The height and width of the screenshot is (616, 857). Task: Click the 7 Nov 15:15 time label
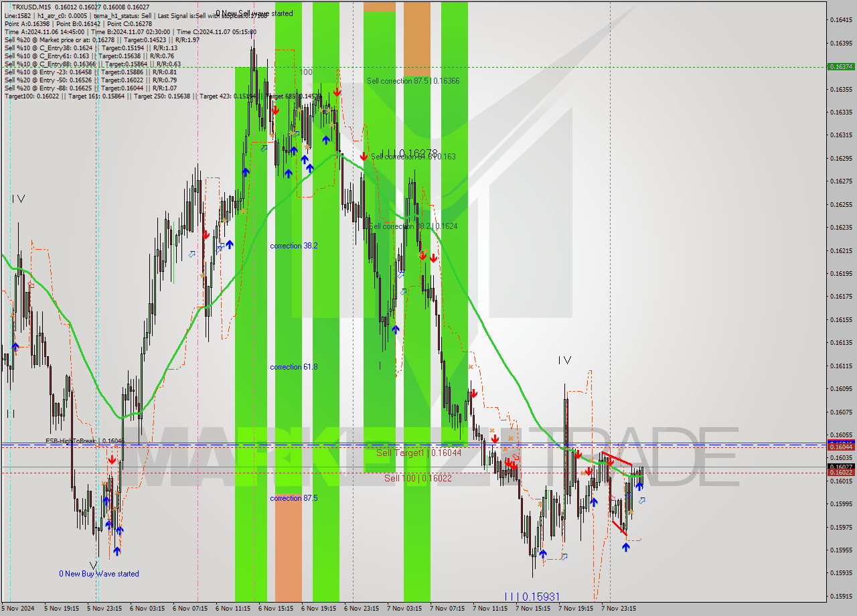(x=532, y=609)
